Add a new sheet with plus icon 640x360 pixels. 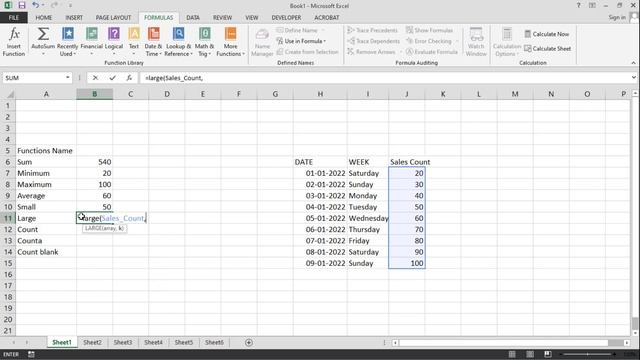[249, 342]
